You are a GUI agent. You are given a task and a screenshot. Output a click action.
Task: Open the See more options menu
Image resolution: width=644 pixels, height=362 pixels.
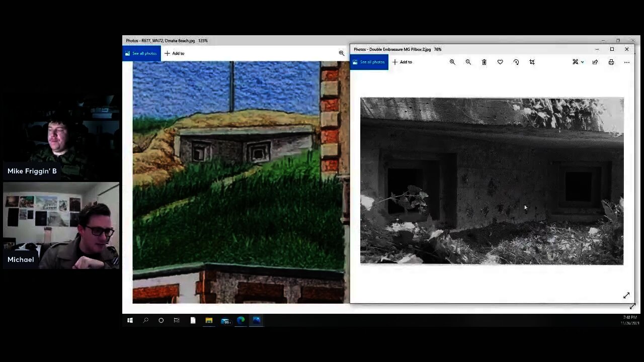tap(627, 62)
